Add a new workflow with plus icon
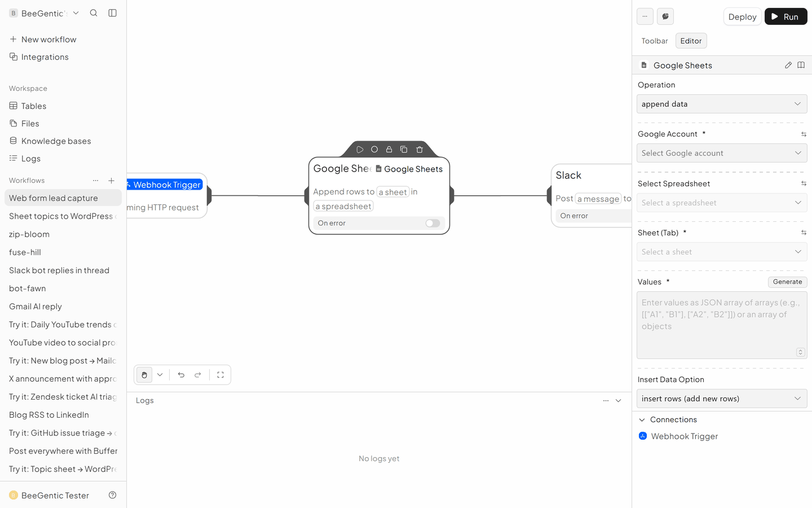Screen dimensions: 812x508 click(x=112, y=181)
